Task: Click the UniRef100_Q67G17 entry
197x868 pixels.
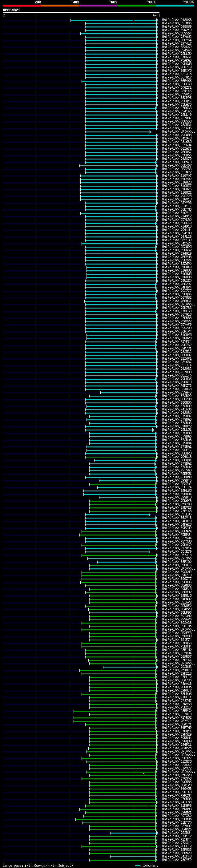Action: pos(177,78)
